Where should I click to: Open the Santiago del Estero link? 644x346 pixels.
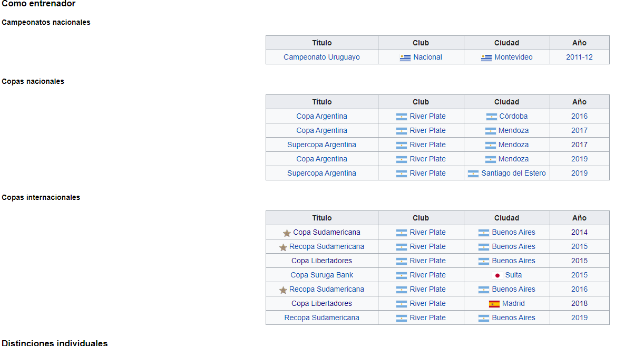pyautogui.click(x=513, y=173)
